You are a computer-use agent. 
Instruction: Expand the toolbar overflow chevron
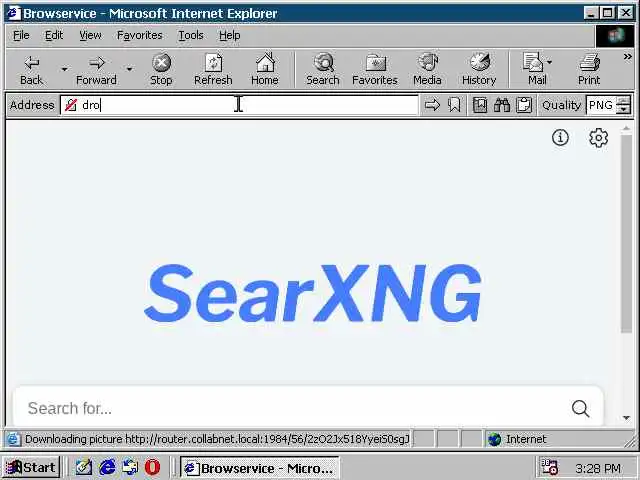tap(627, 57)
